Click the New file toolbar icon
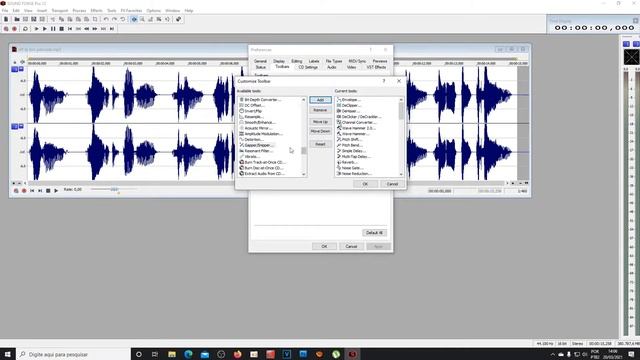640x360 pixels. tap(6, 19)
